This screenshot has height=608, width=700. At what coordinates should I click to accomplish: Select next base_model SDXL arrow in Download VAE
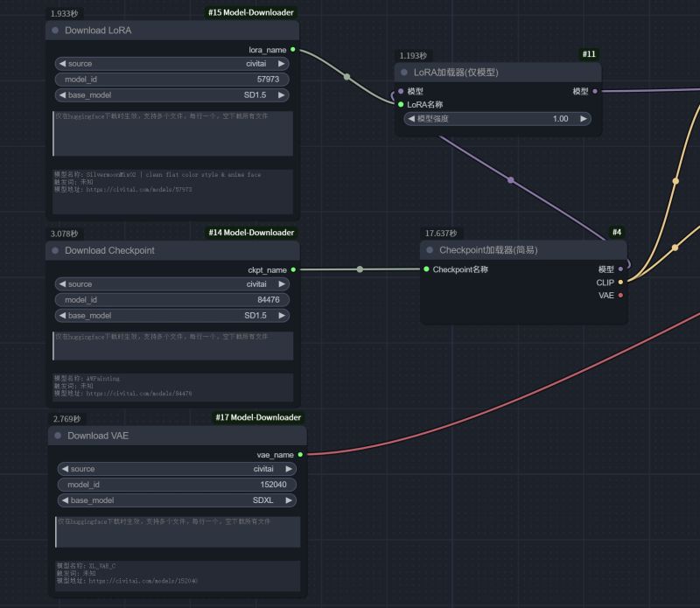pyautogui.click(x=289, y=500)
